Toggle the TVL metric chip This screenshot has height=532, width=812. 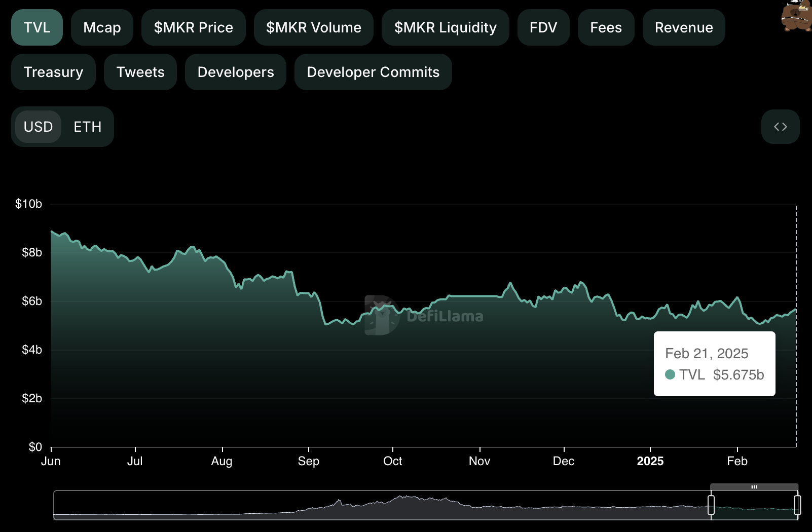37,27
